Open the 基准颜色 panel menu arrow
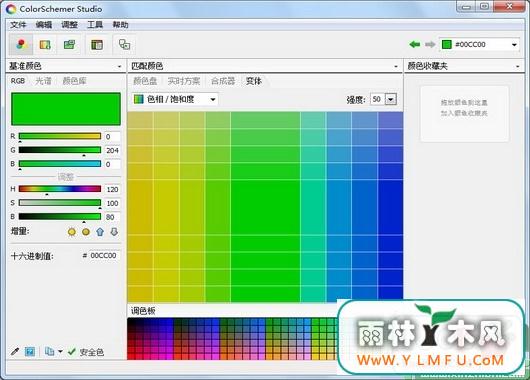The height and width of the screenshot is (380, 530). click(119, 67)
